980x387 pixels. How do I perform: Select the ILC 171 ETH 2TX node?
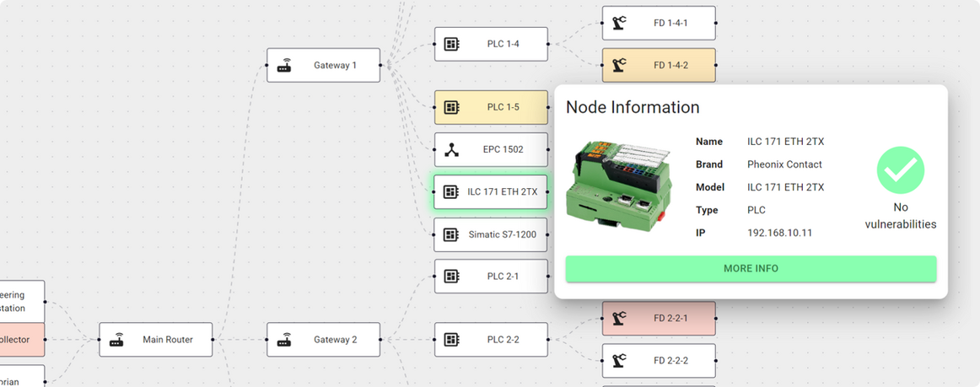coord(491,192)
